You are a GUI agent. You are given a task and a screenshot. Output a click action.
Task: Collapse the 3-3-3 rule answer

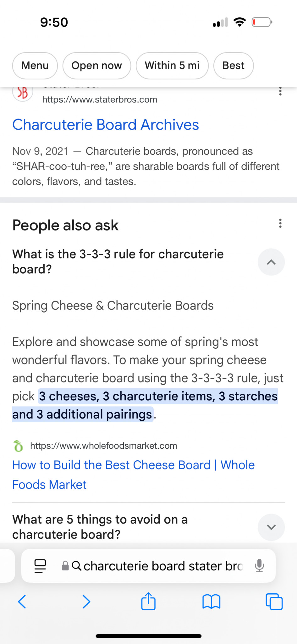pyautogui.click(x=271, y=262)
